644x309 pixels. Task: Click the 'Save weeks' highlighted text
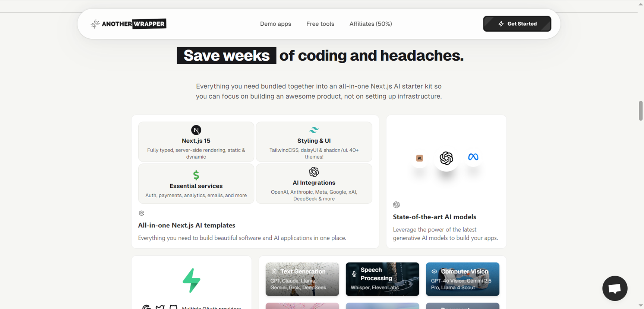pos(226,55)
